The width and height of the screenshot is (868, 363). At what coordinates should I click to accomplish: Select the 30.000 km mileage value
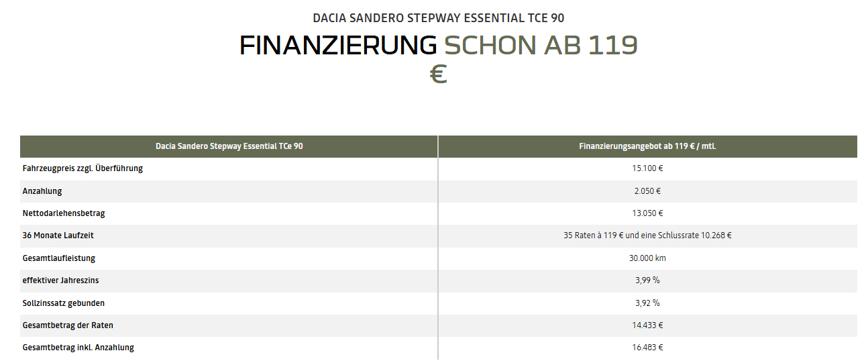[647, 258]
